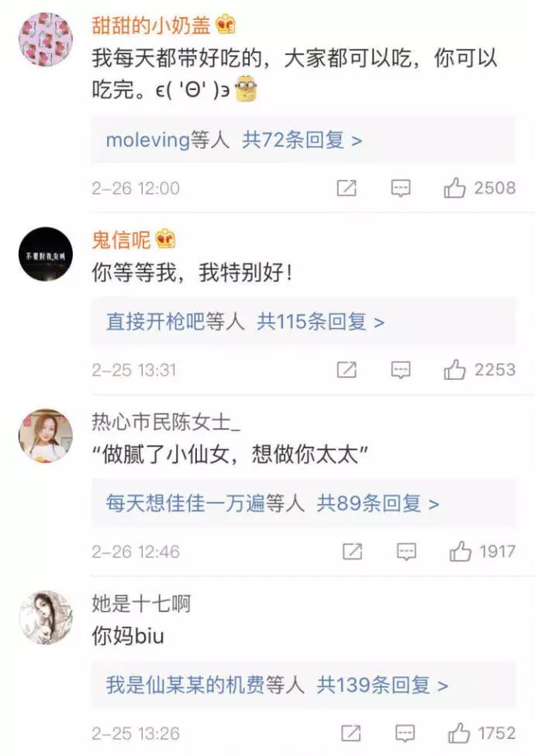The image size is (535, 756).
Task: Open 鬼信呢 username link
Action: pos(122,240)
